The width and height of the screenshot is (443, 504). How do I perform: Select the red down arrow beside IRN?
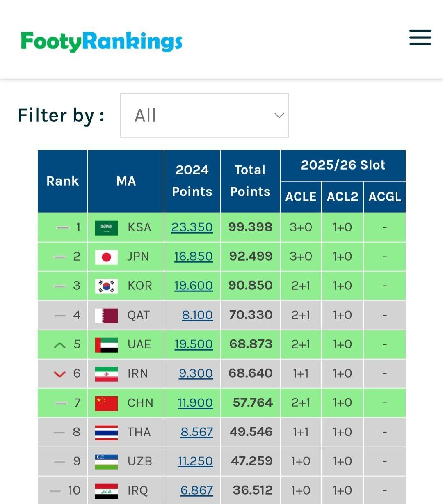pyautogui.click(x=60, y=373)
